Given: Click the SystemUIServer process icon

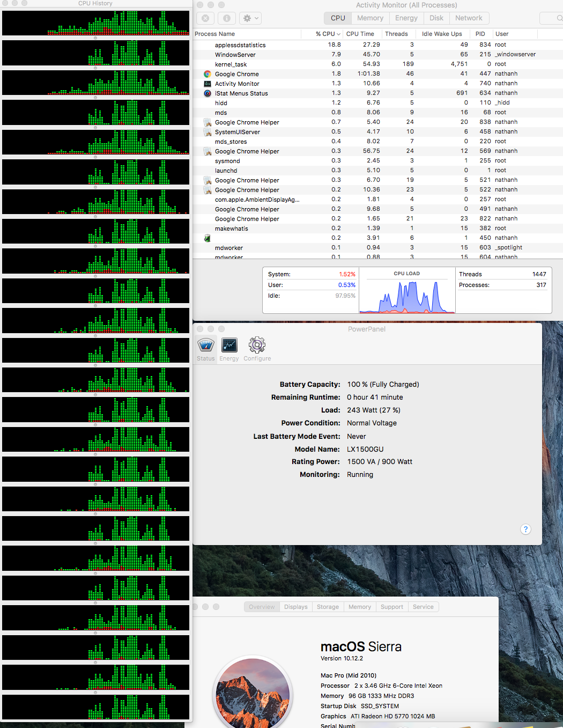Looking at the screenshot, I should (x=208, y=132).
